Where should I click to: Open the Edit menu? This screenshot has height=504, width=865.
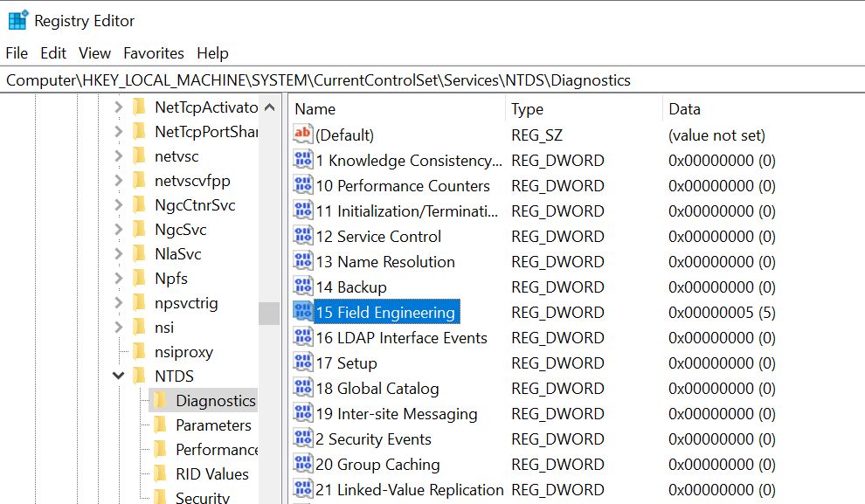[x=53, y=53]
